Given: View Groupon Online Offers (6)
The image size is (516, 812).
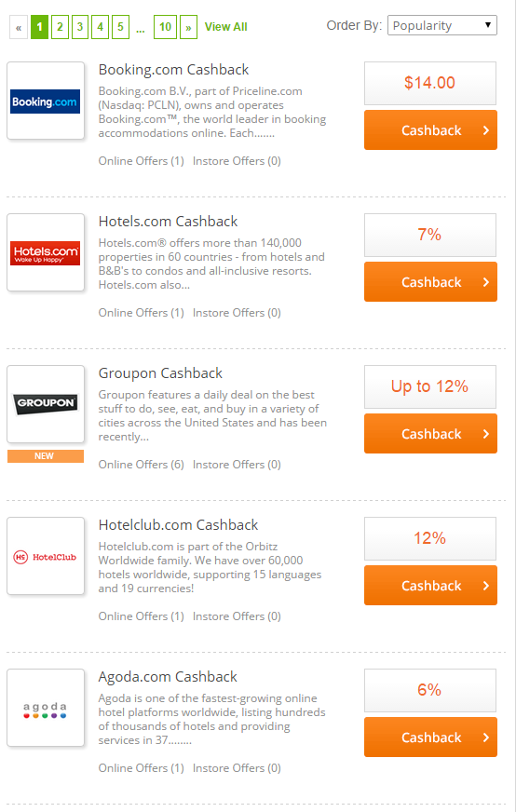Looking at the screenshot, I should coord(142,465).
